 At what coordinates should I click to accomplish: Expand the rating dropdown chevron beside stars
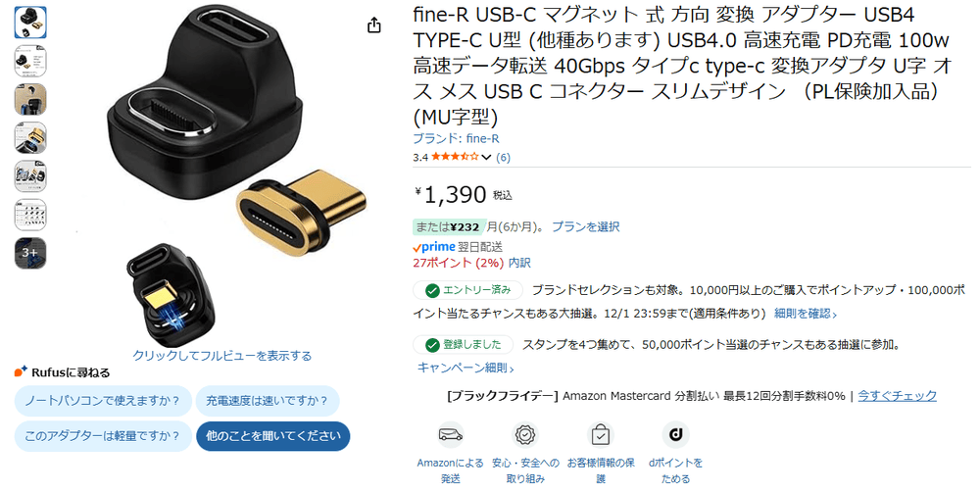(x=486, y=158)
